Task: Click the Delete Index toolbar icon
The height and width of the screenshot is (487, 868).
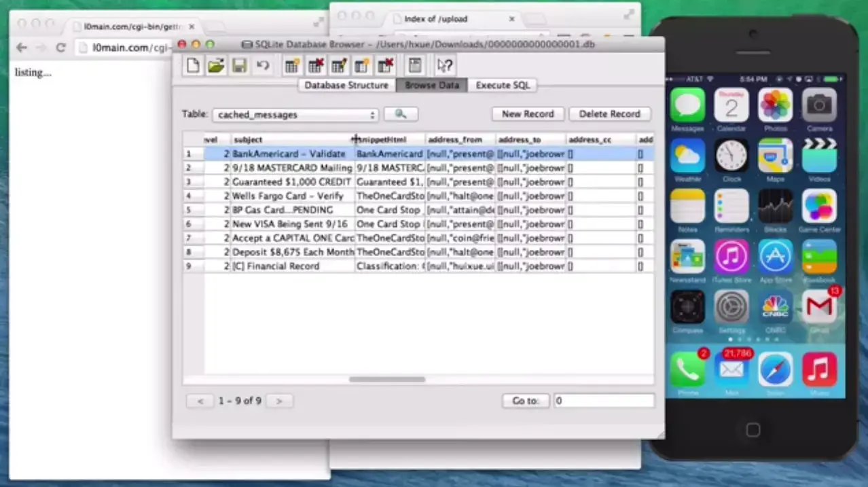Action: coord(385,66)
